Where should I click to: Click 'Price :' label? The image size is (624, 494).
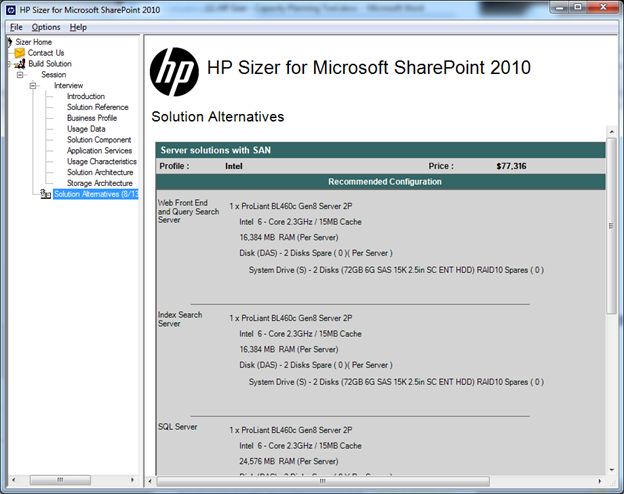pos(441,166)
